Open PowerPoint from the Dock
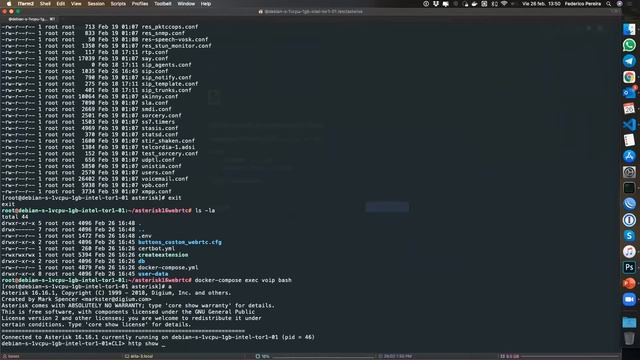 629,283
